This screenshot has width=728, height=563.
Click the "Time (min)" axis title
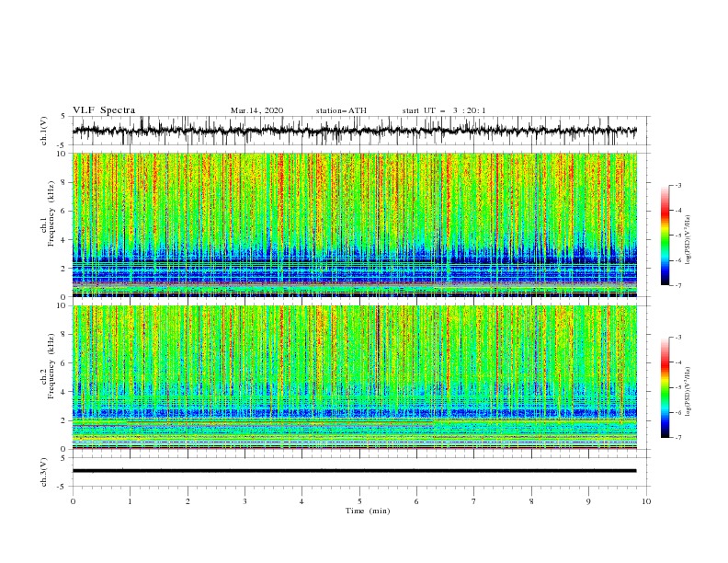(368, 511)
